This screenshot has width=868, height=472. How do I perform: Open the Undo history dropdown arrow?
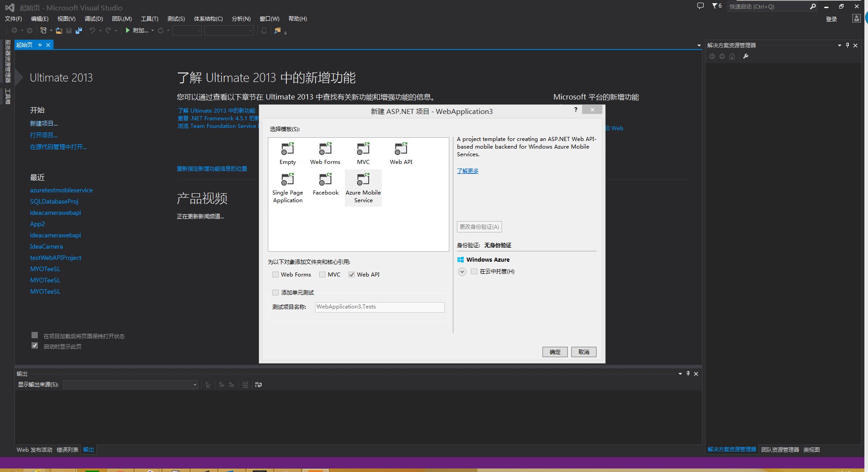tap(100, 31)
